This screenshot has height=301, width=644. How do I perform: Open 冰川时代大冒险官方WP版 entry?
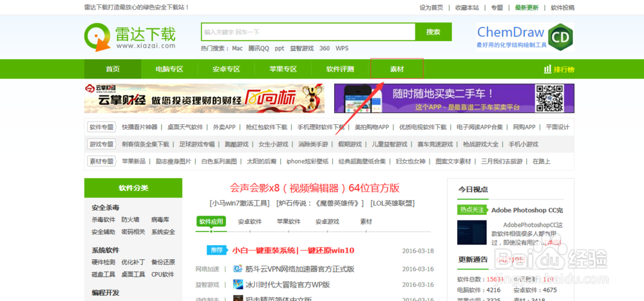click(287, 284)
